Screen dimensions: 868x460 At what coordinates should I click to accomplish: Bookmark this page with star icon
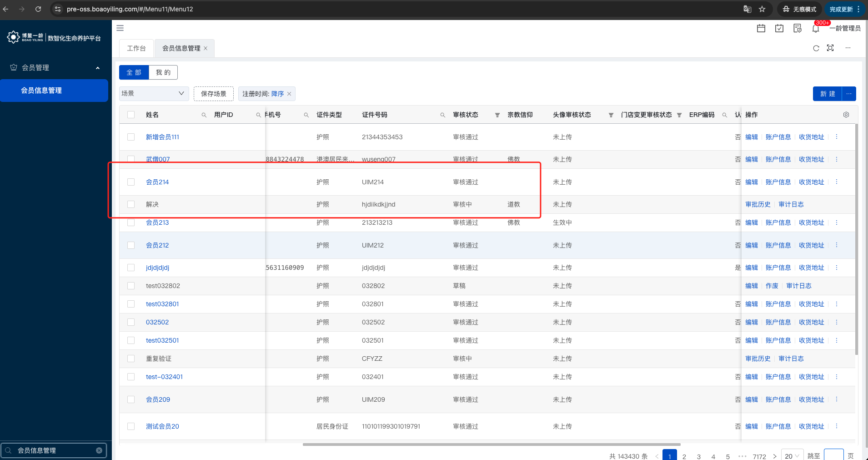pyautogui.click(x=763, y=9)
